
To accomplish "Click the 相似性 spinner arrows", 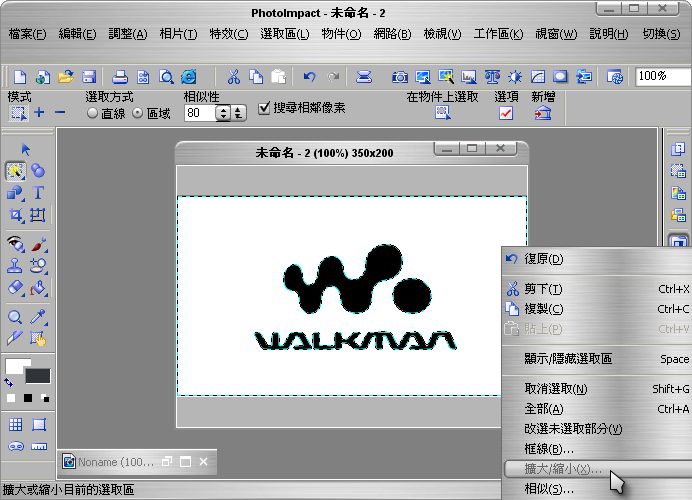I will tap(223, 113).
